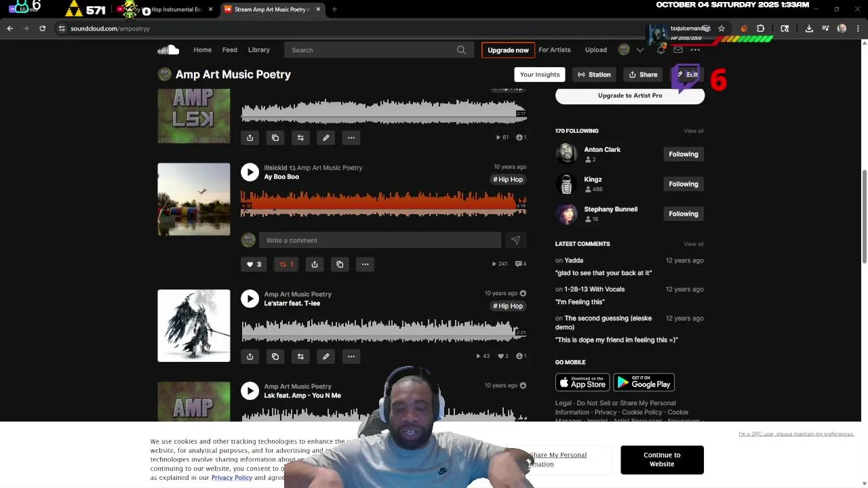The image size is (868, 488).
Task: Click the SoundCloud logo in header
Action: coord(168,49)
